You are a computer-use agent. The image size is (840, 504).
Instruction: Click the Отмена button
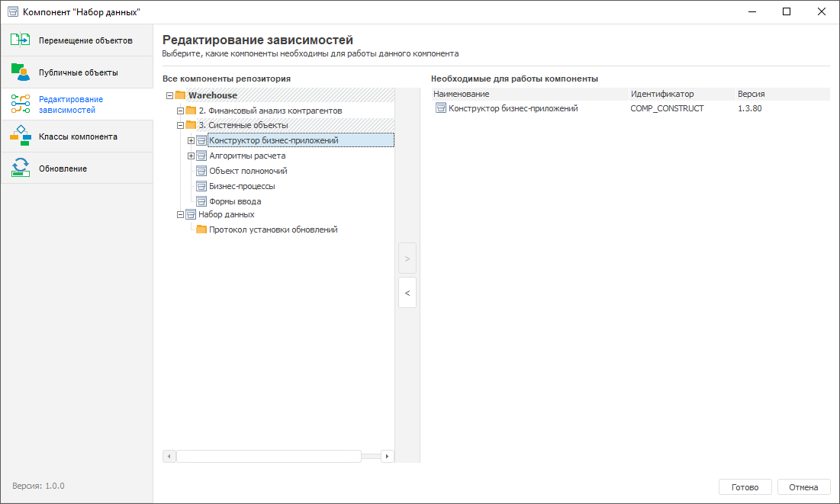tap(803, 487)
